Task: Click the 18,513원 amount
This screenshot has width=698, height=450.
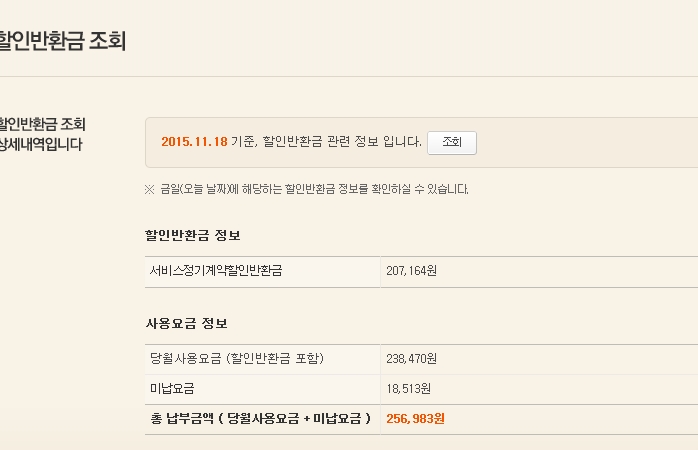Action: 408,388
